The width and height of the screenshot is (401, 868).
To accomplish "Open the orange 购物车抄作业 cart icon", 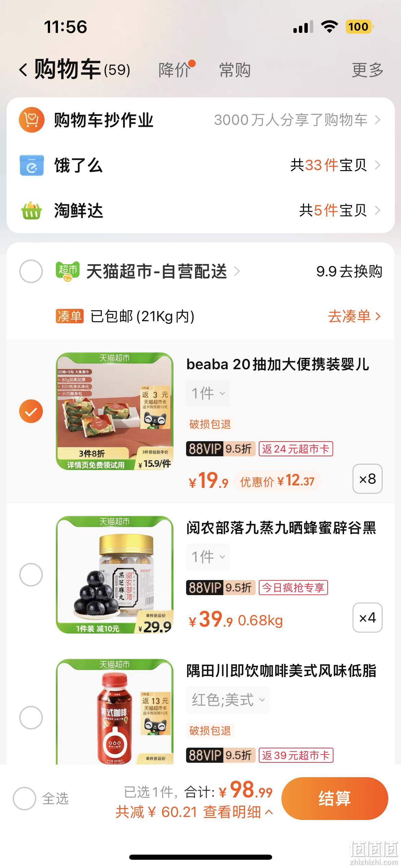I will tap(32, 120).
